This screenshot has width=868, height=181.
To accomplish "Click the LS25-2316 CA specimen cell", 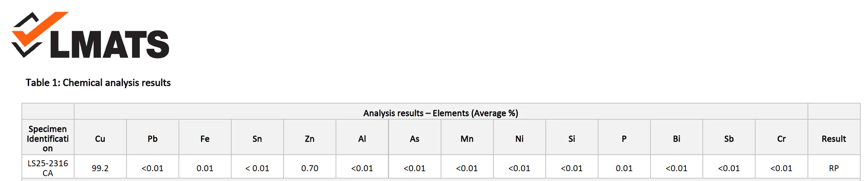I will [x=48, y=168].
